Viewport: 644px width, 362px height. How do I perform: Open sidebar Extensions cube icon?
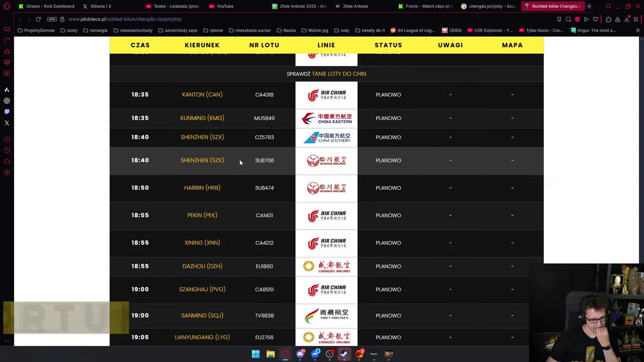(7, 161)
